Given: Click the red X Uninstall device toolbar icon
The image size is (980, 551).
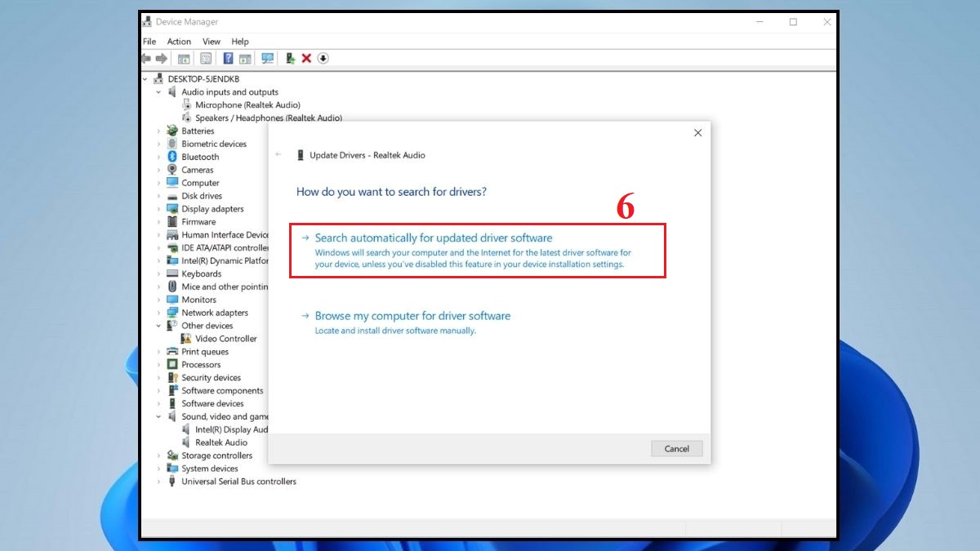Looking at the screenshot, I should 306,58.
